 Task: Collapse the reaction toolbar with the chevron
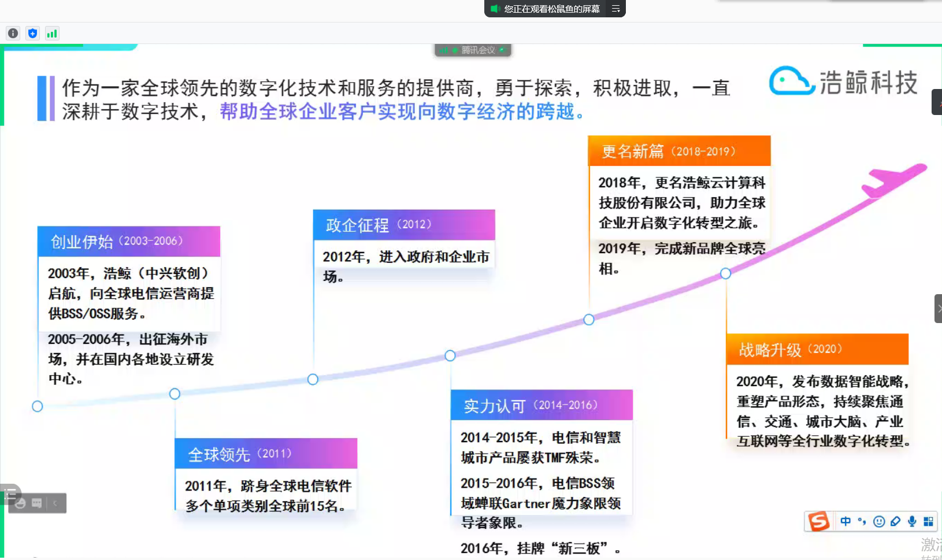point(55,503)
